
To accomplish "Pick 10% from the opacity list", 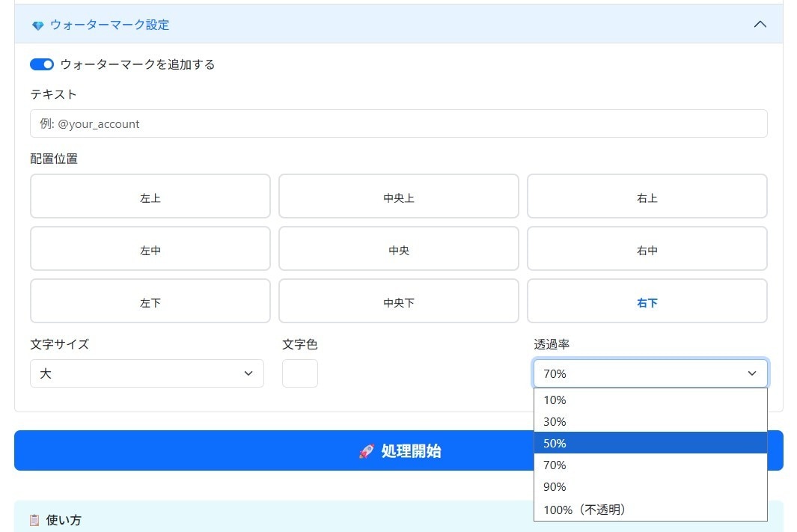I will tap(650, 400).
